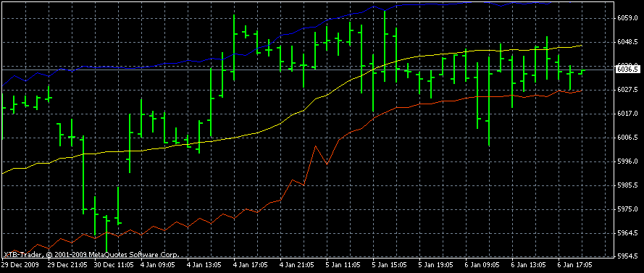Viewport: 644px width, 273px height.
Task: Click the 6048.5 price axis label
Action: [x=627, y=42]
